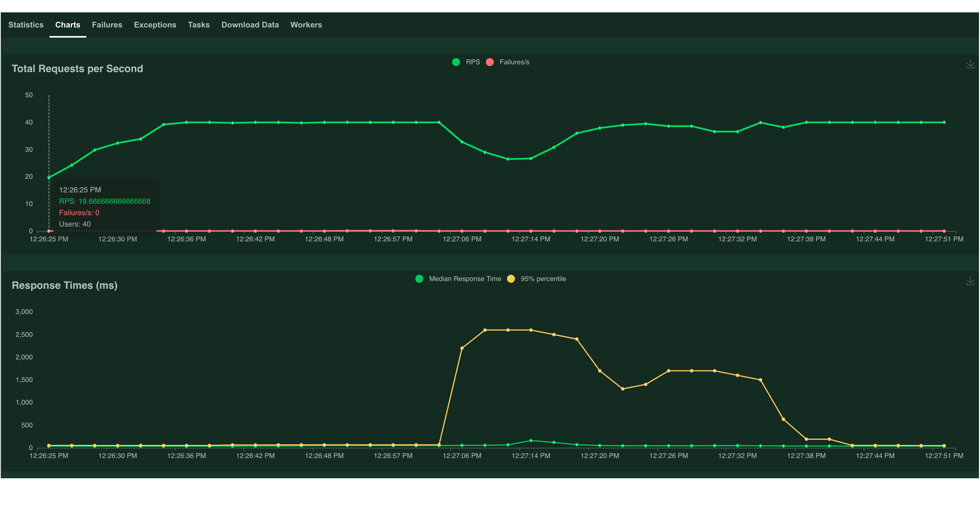Click the green Median Response Time legend dot

[419, 278]
